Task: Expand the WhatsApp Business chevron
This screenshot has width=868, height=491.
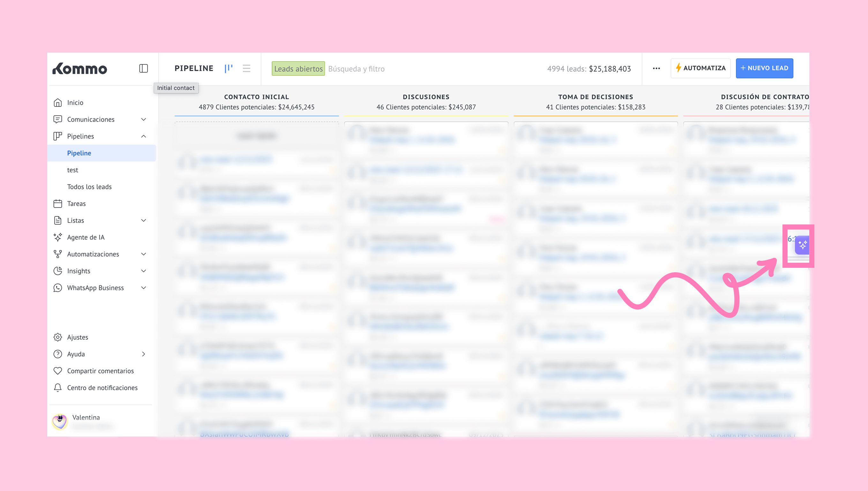Action: pyautogui.click(x=143, y=288)
